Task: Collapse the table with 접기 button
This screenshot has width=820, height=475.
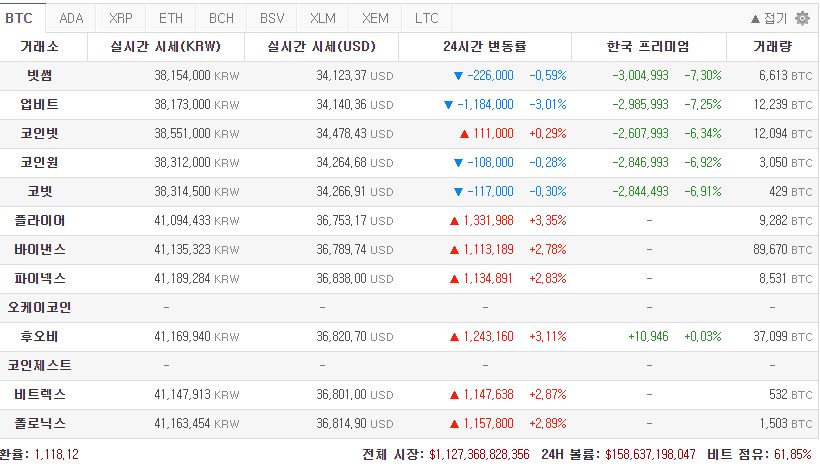Action: tap(769, 18)
